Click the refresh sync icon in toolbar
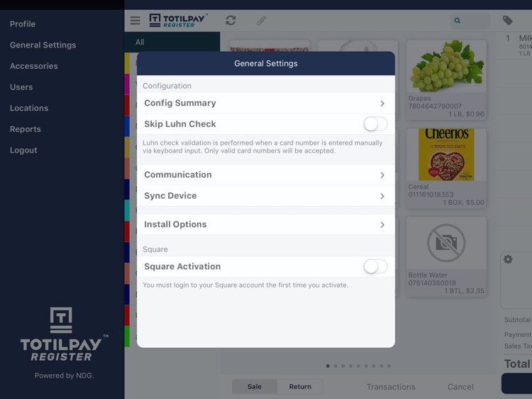This screenshot has width=532, height=399. pos(231,21)
